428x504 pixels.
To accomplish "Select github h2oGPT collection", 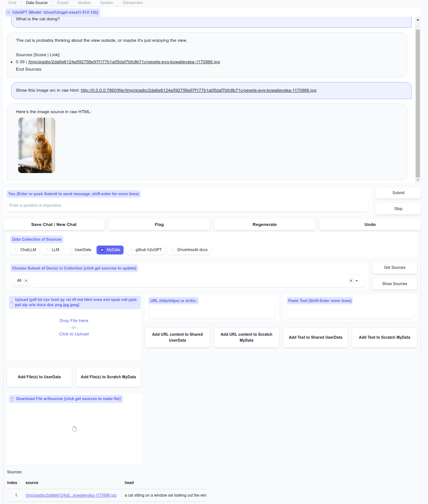I will pos(145,250).
